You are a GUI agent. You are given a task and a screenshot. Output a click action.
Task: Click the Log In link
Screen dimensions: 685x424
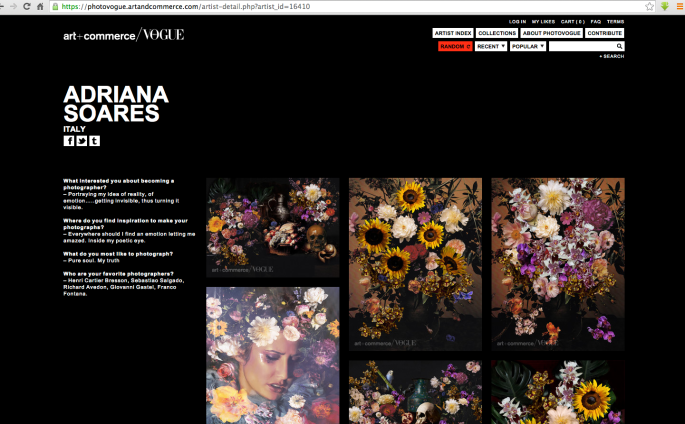point(517,21)
